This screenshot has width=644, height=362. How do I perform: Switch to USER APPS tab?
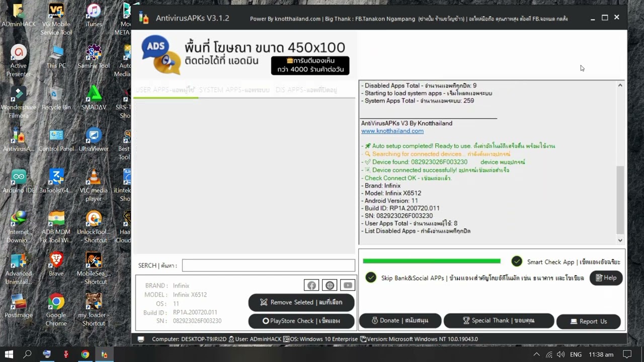tap(166, 90)
